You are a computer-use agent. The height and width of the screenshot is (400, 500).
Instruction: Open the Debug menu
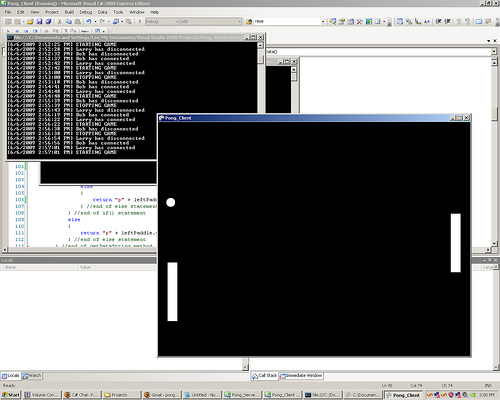(x=86, y=12)
